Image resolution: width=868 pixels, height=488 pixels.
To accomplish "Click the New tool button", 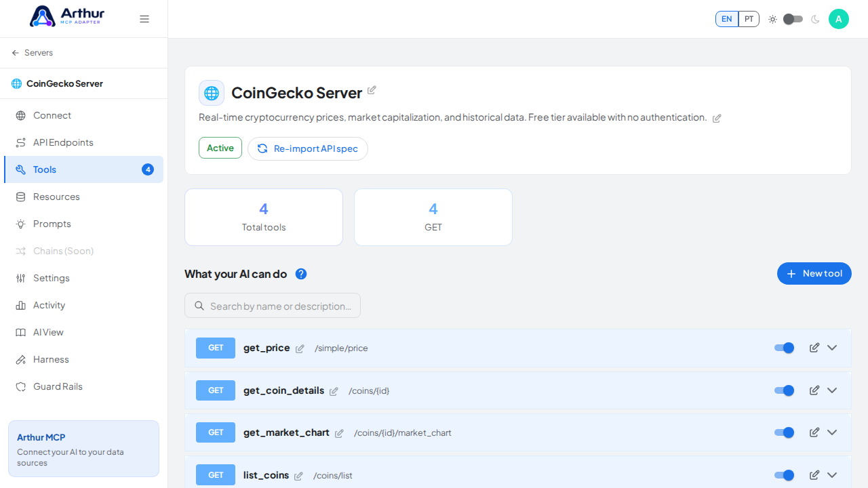I will [814, 274].
